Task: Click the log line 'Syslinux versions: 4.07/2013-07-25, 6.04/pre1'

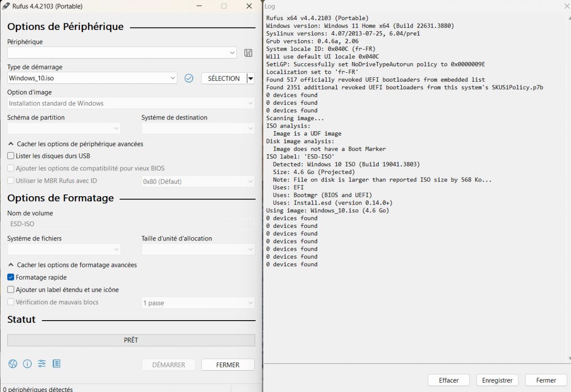Action: coord(343,33)
